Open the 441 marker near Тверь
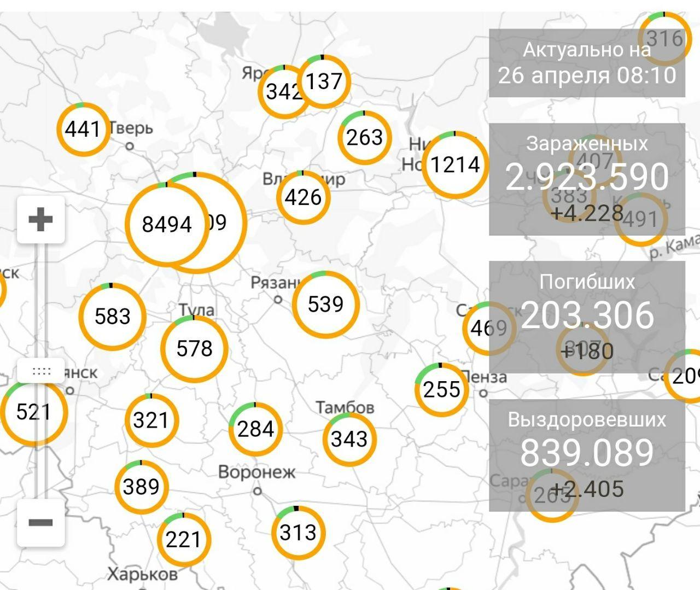Viewport: 700px width, 590px height. (x=83, y=130)
